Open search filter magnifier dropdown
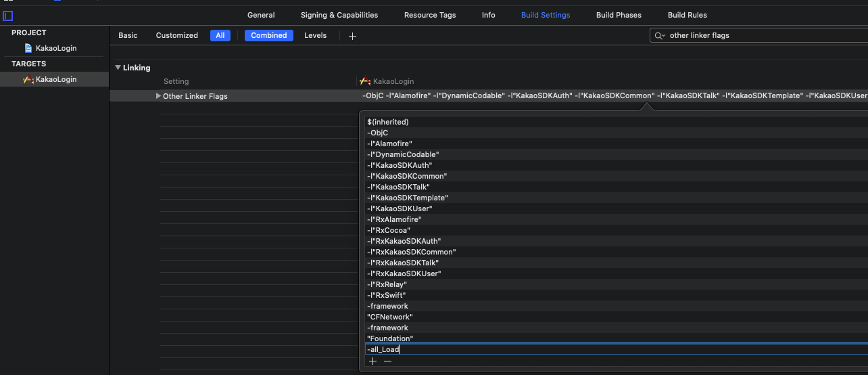This screenshot has width=868, height=375. [x=658, y=35]
